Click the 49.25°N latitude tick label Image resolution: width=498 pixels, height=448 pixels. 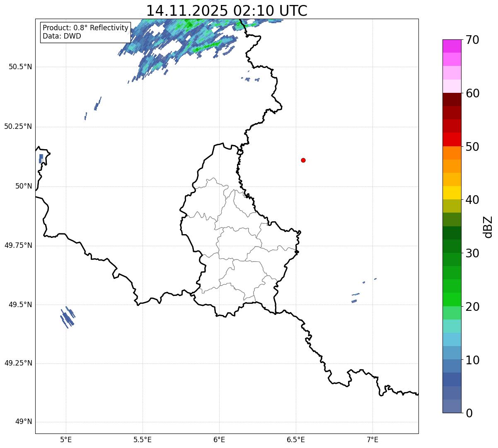18,363
